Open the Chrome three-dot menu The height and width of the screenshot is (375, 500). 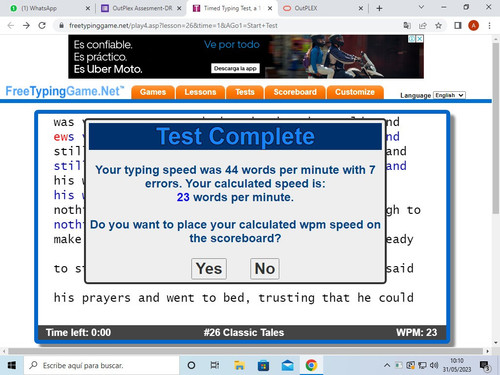(489, 26)
